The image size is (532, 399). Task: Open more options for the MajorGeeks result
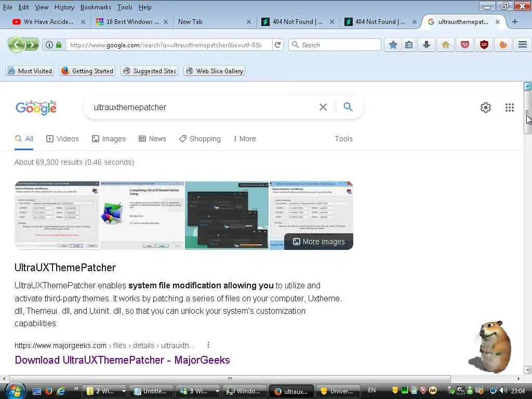coord(208,345)
